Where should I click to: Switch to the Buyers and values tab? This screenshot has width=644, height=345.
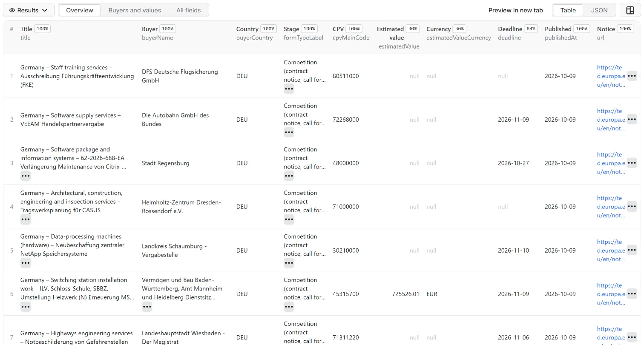coord(135,10)
